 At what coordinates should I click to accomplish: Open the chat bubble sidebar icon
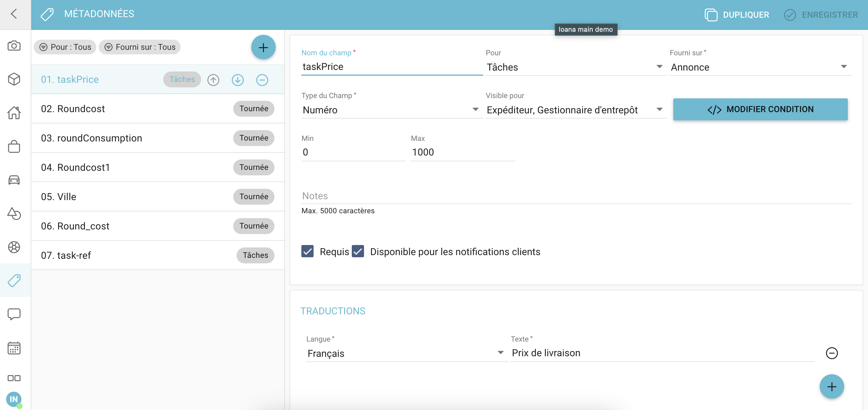(14, 314)
